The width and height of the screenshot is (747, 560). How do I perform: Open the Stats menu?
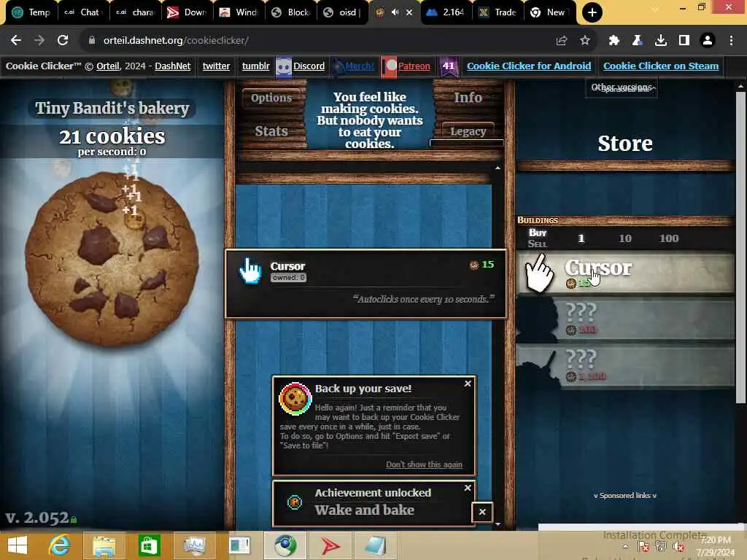[271, 131]
